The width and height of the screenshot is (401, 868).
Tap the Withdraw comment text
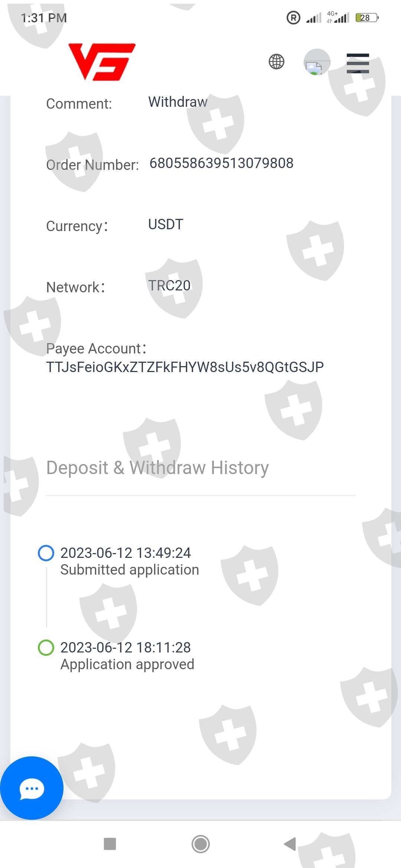coord(178,102)
